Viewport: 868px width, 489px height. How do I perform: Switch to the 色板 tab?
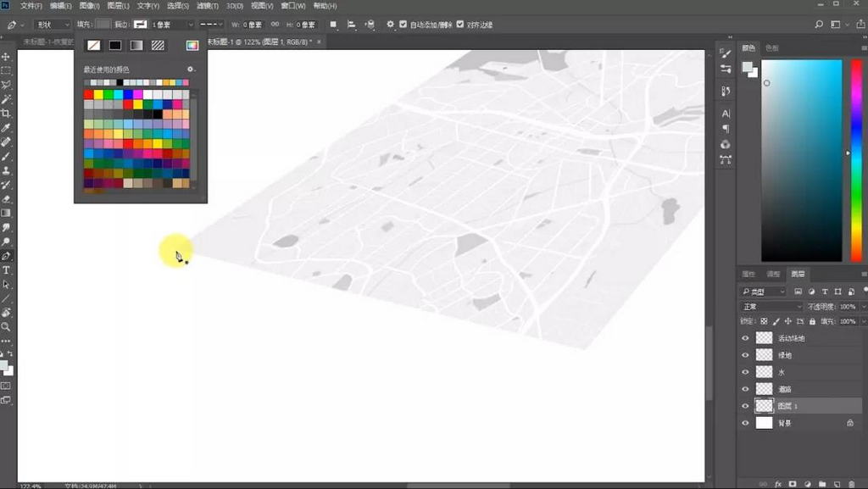771,48
